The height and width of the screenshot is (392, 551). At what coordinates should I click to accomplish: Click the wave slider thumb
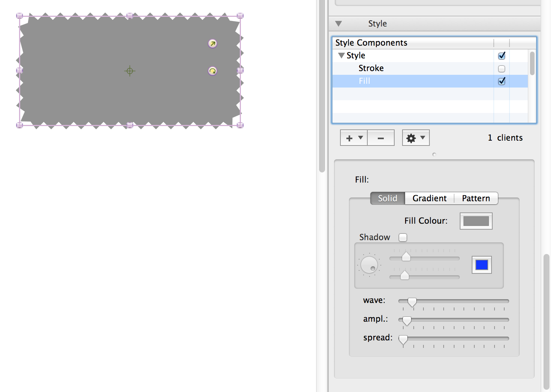tap(412, 302)
